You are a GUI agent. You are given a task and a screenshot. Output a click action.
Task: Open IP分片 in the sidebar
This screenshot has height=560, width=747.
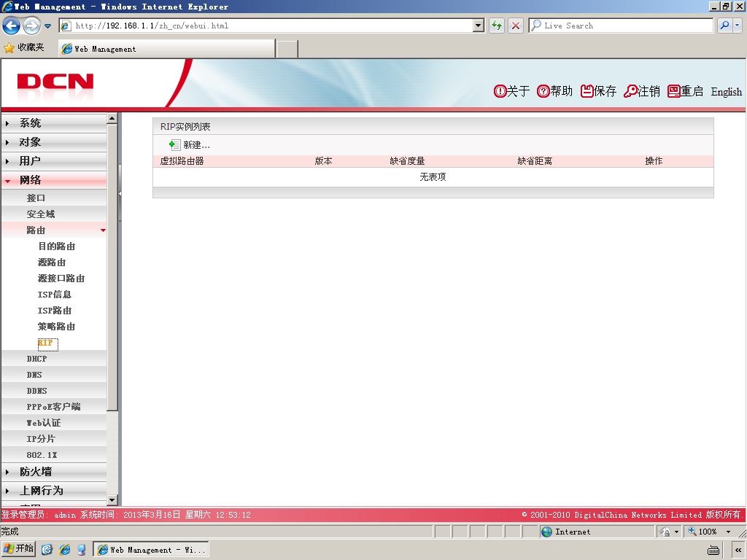click(41, 439)
